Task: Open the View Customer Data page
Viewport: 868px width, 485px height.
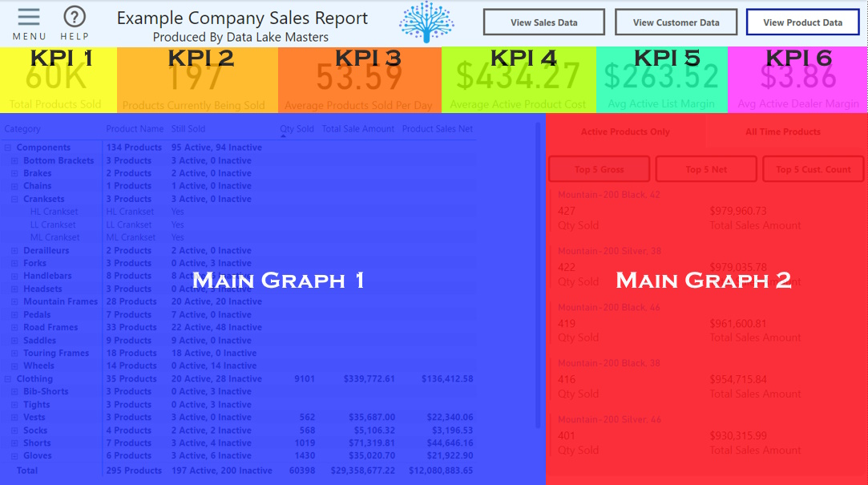Action: (676, 22)
